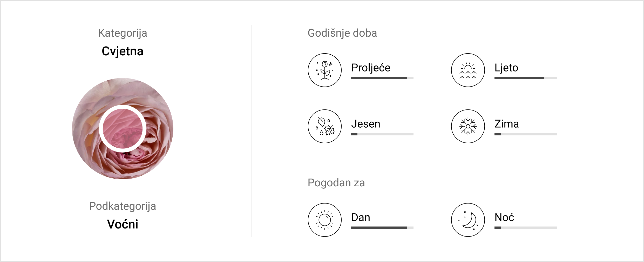The image size is (644, 262).
Task: Click the Proljeće spring flower icon
Action: click(x=324, y=70)
